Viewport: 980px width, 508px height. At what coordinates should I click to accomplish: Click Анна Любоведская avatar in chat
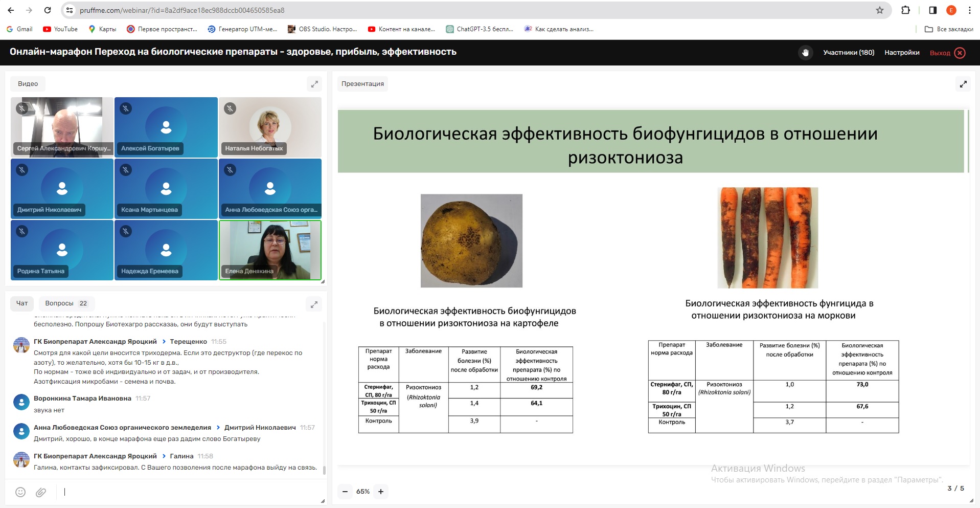coord(21,431)
